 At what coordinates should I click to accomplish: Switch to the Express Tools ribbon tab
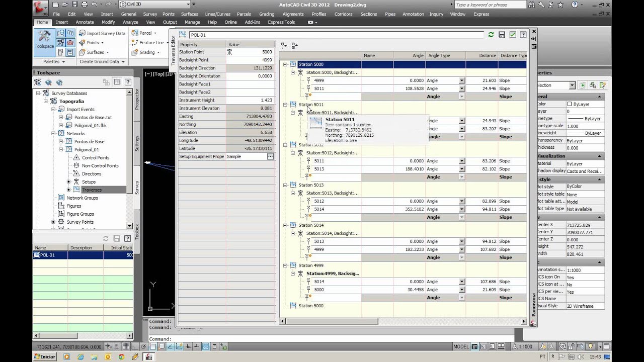tap(281, 22)
